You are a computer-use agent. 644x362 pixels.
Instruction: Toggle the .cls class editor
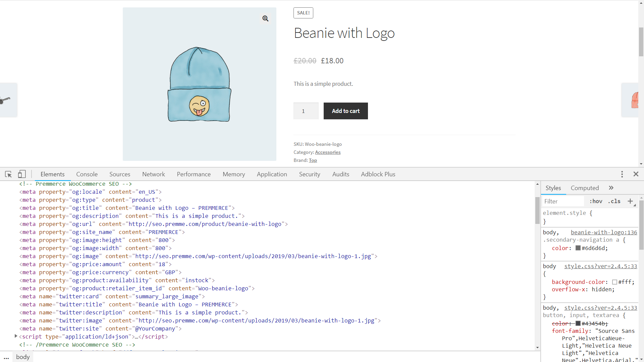pyautogui.click(x=614, y=201)
